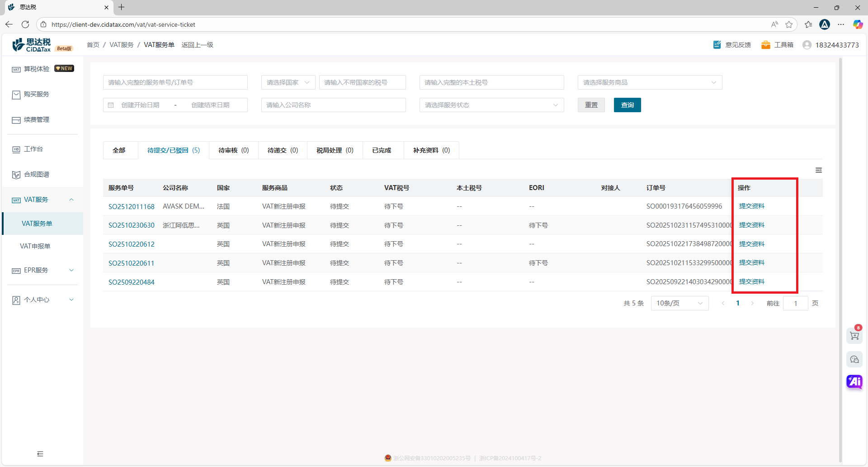Image resolution: width=868 pixels, height=467 pixels.
Task: Switch to the 待审核 tab
Action: [233, 150]
